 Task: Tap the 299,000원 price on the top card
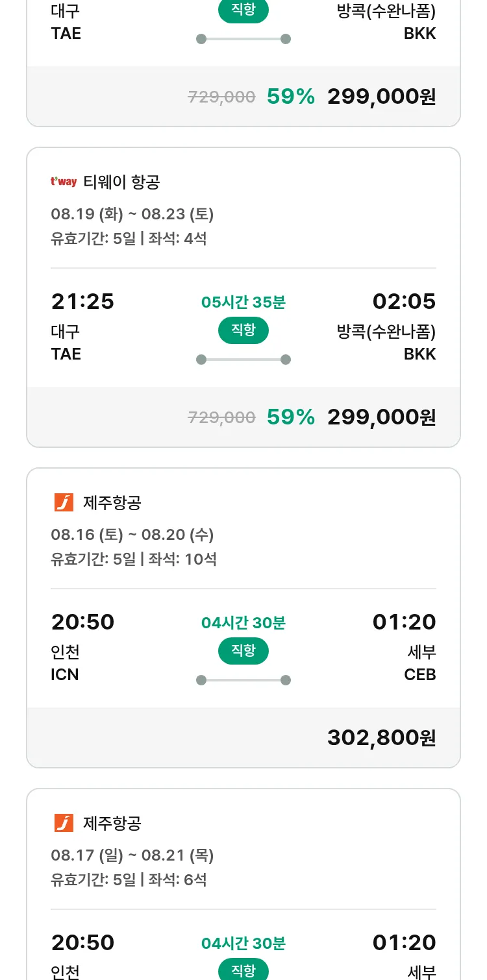(x=381, y=97)
